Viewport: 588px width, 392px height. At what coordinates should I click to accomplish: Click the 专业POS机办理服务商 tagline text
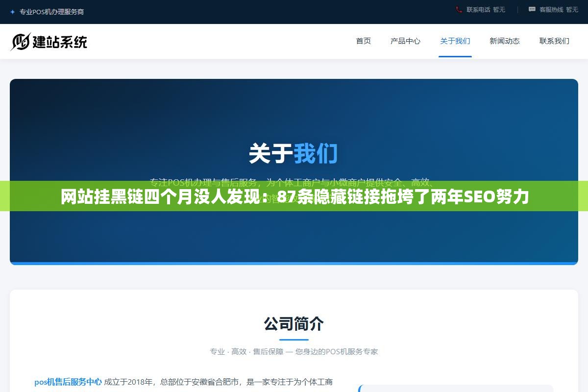pyautogui.click(x=51, y=12)
